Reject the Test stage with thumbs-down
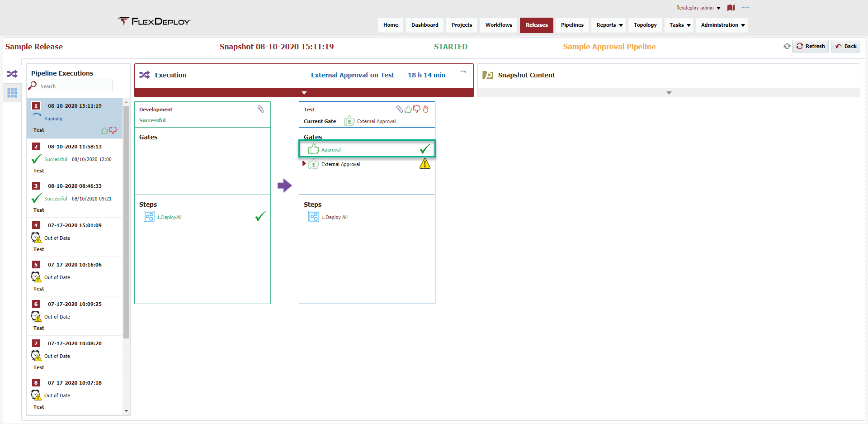This screenshot has height=424, width=868. (x=417, y=109)
